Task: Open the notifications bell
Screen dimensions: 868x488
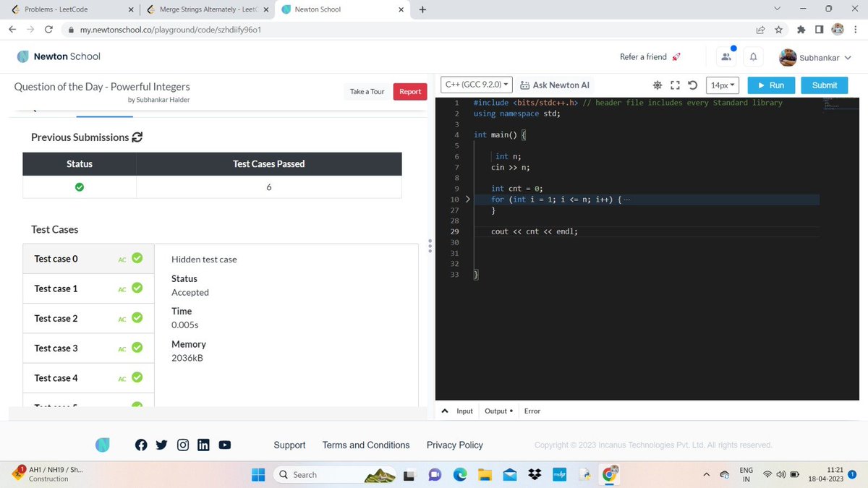Action: tap(753, 56)
